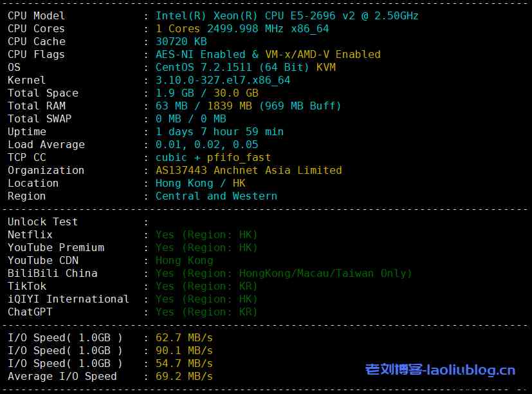Click the 62.7 MB/s I/O speed
The height and width of the screenshot is (394, 532).
(184, 339)
